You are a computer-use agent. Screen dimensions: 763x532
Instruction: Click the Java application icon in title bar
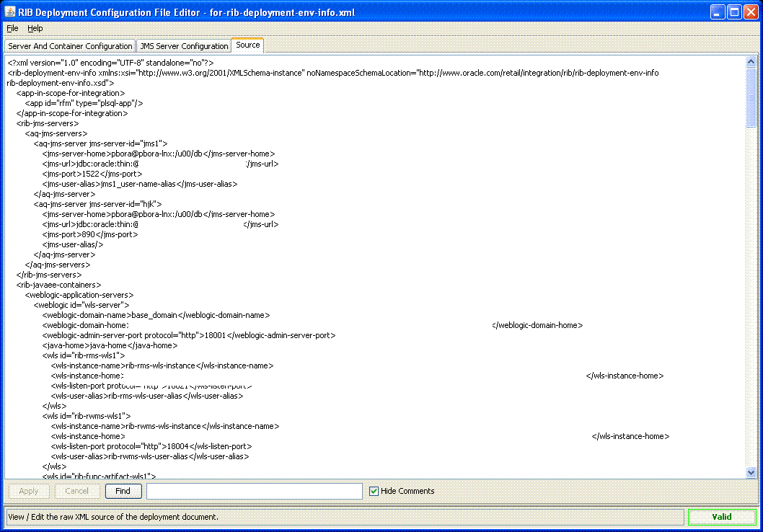9,12
